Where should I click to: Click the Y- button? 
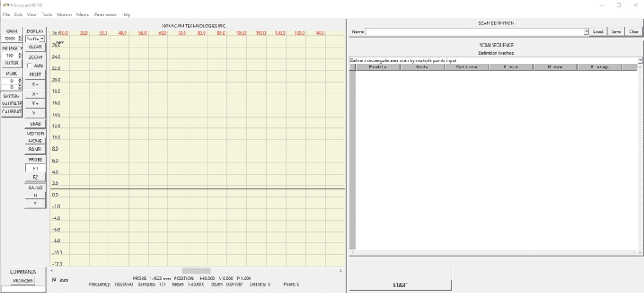pyautogui.click(x=35, y=113)
